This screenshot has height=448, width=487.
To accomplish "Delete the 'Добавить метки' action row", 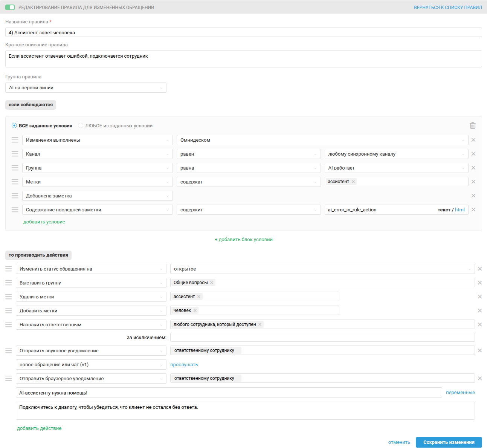I will click(x=480, y=310).
